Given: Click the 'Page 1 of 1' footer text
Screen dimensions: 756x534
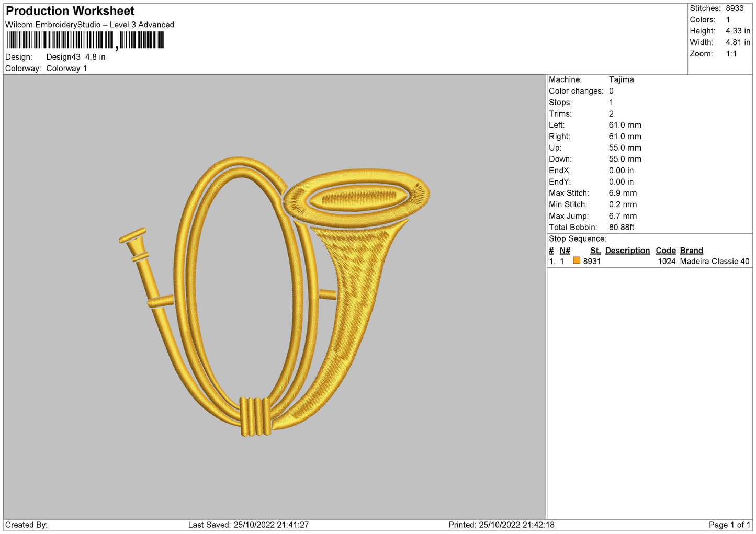Looking at the screenshot, I should pyautogui.click(x=729, y=525).
